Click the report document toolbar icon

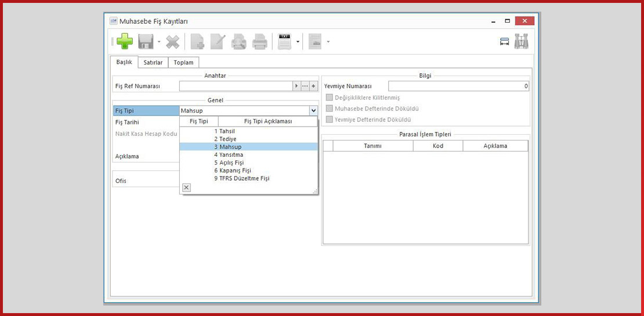point(315,42)
